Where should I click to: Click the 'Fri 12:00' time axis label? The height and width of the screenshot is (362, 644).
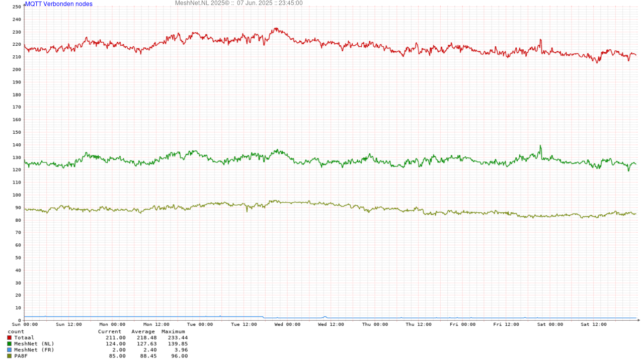point(506,325)
